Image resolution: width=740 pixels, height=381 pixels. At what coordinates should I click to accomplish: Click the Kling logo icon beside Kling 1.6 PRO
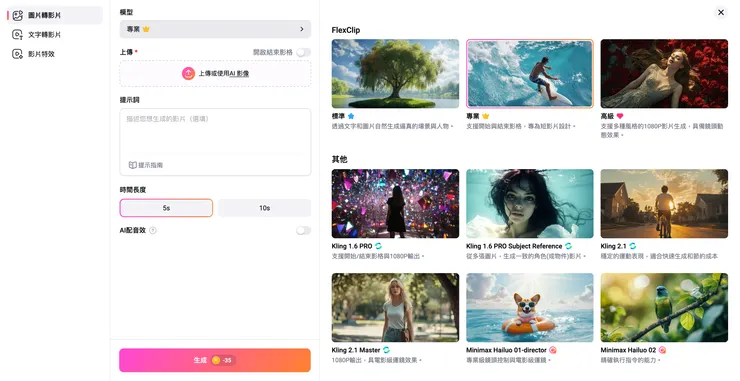[x=378, y=246]
